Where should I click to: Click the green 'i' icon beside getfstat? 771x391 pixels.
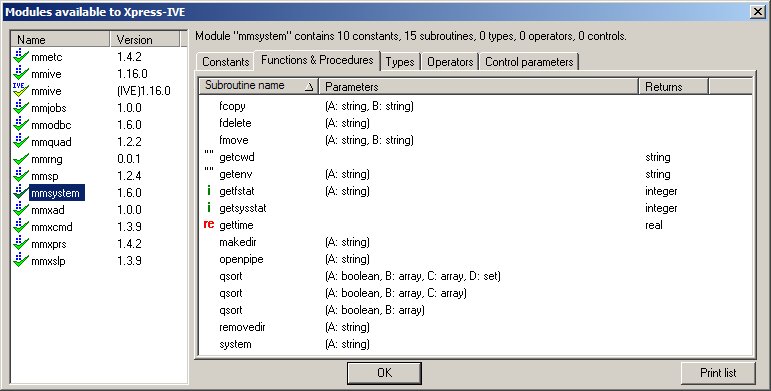pyautogui.click(x=208, y=191)
